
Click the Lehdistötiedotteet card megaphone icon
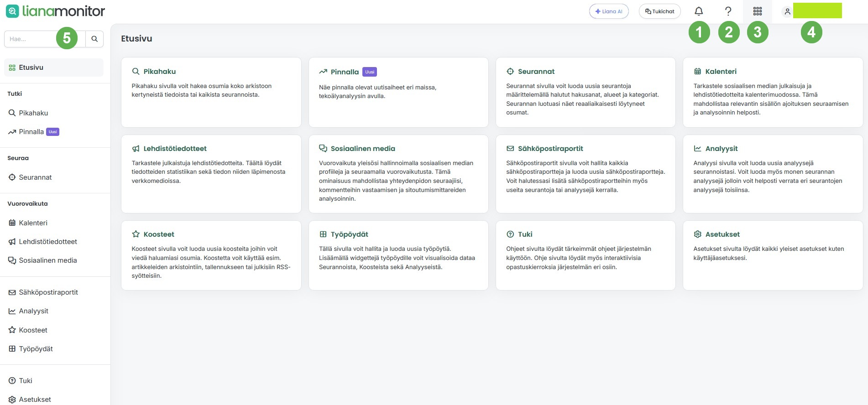[x=136, y=149]
